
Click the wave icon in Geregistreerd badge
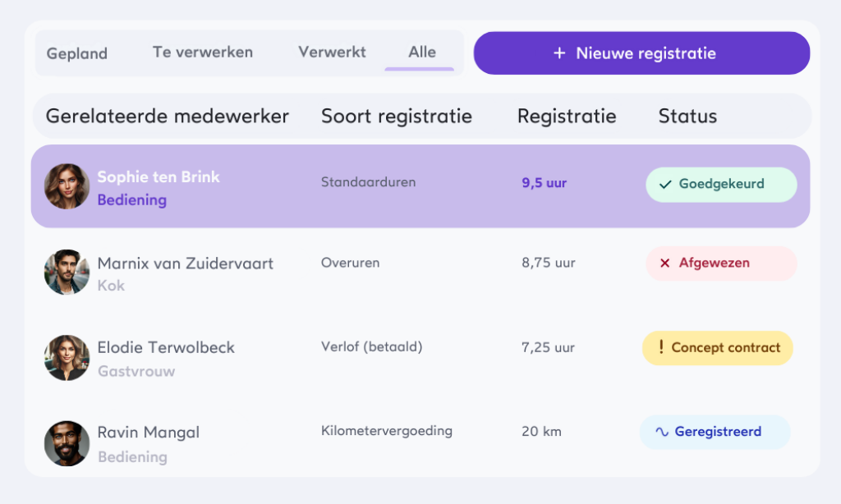(x=661, y=432)
